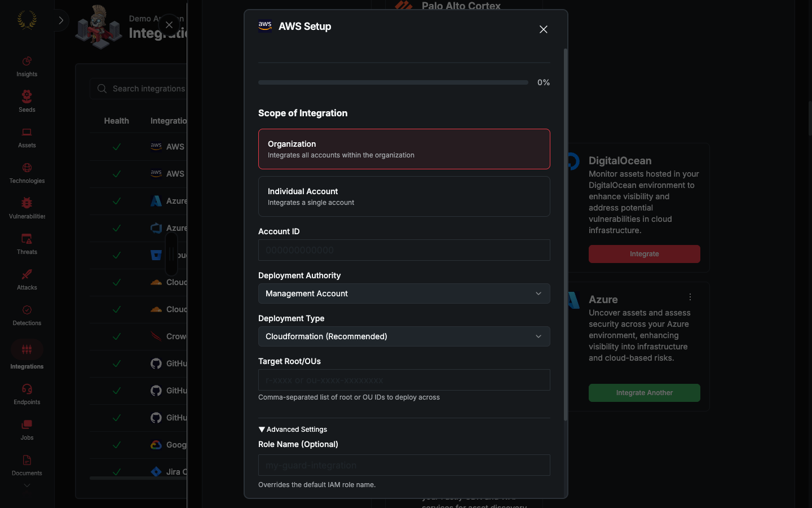
Task: Open Endpoints section
Action: pos(27,395)
